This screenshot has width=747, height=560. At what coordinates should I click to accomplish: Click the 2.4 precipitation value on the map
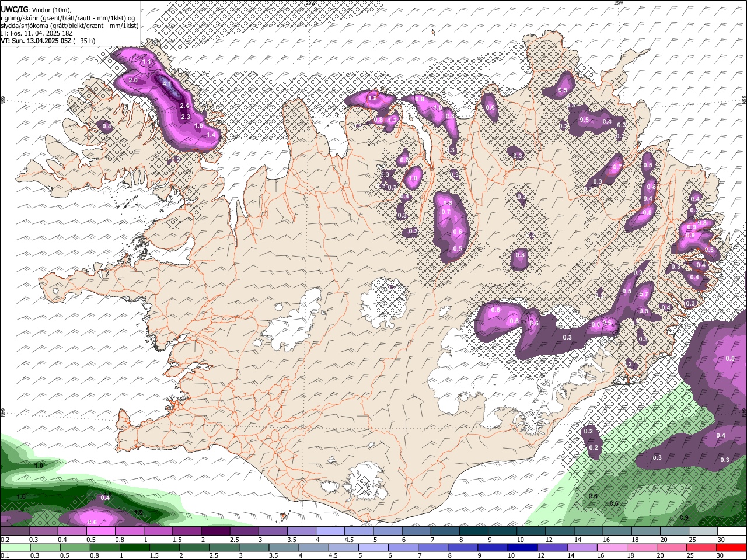[184, 106]
